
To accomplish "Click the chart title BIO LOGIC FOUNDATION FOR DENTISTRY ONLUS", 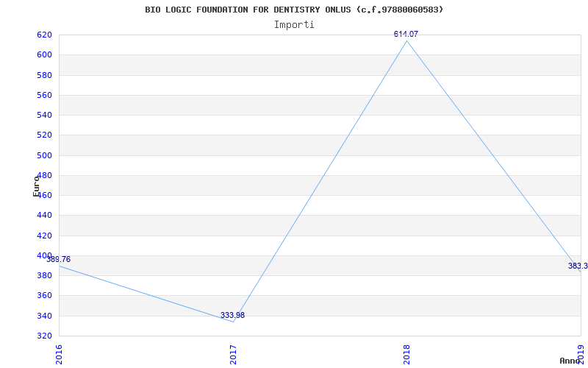I will [294, 10].
